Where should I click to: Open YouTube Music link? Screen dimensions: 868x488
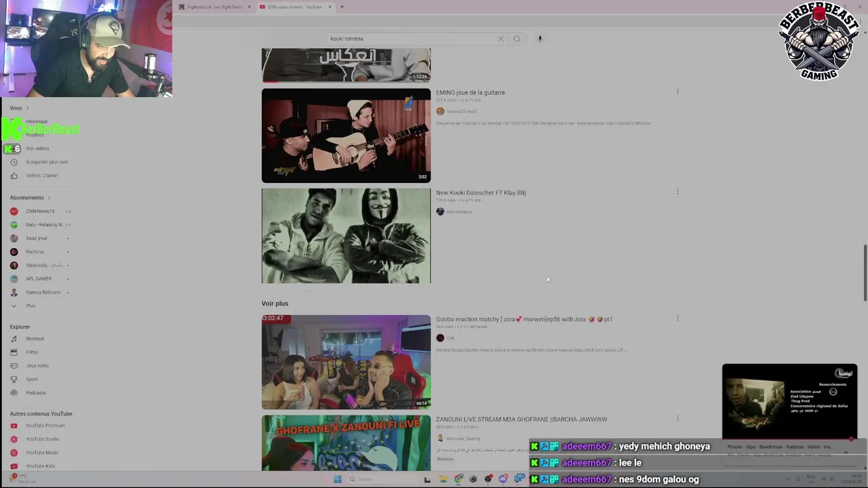[42, 453]
